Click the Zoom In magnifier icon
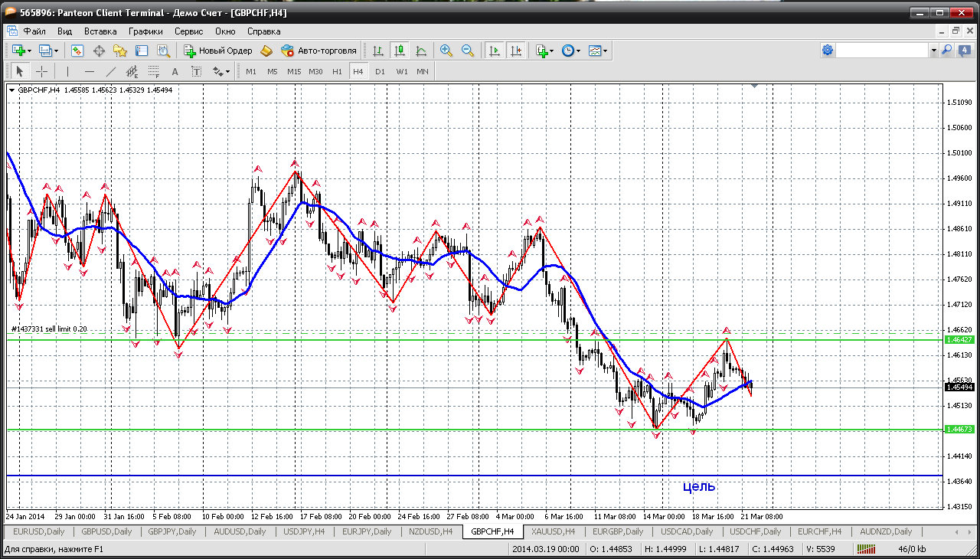 (x=446, y=51)
